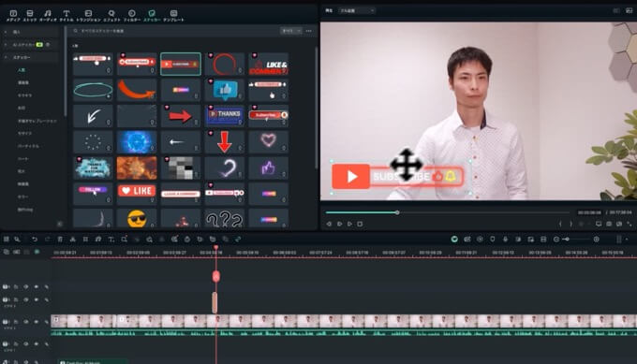
Task: Zoom in the timeline with plus icon
Action: coord(597,240)
